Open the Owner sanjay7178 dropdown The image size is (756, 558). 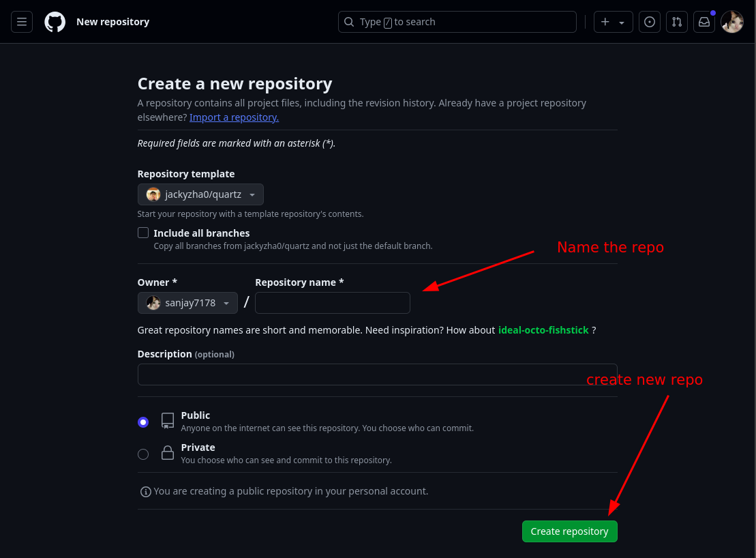(187, 303)
